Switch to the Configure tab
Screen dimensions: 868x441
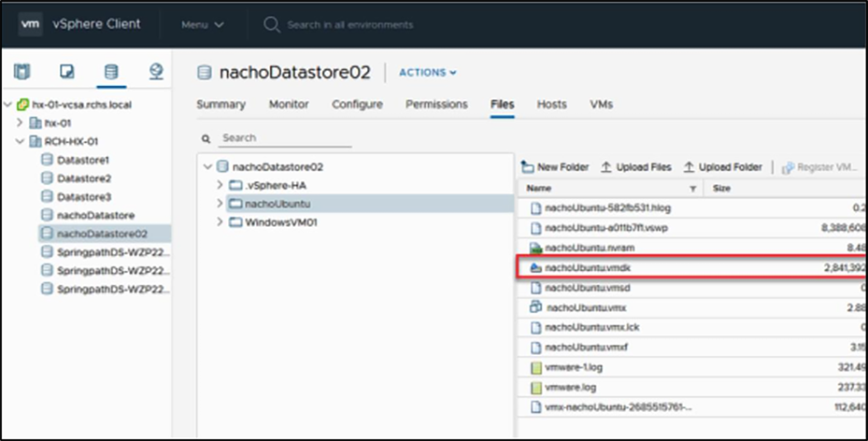357,105
